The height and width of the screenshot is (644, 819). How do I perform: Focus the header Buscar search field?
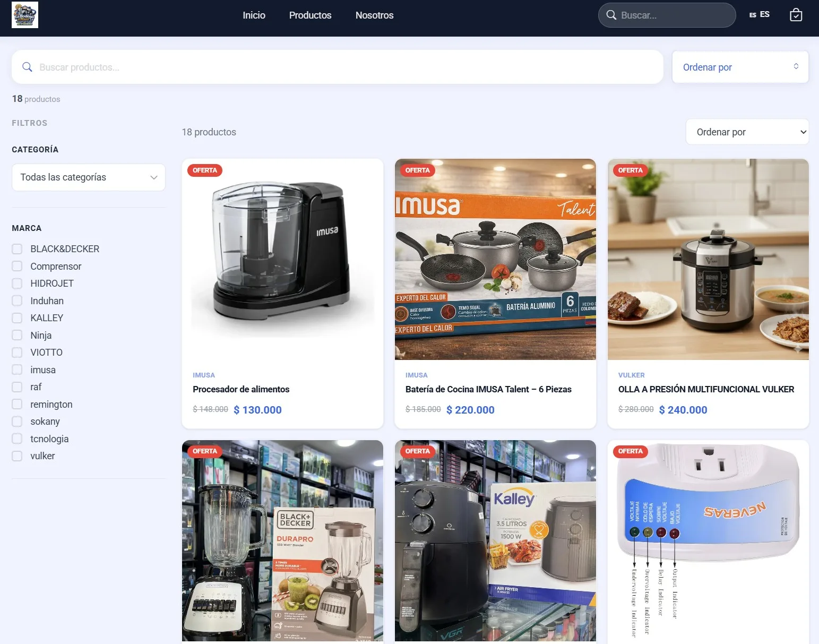coord(667,15)
